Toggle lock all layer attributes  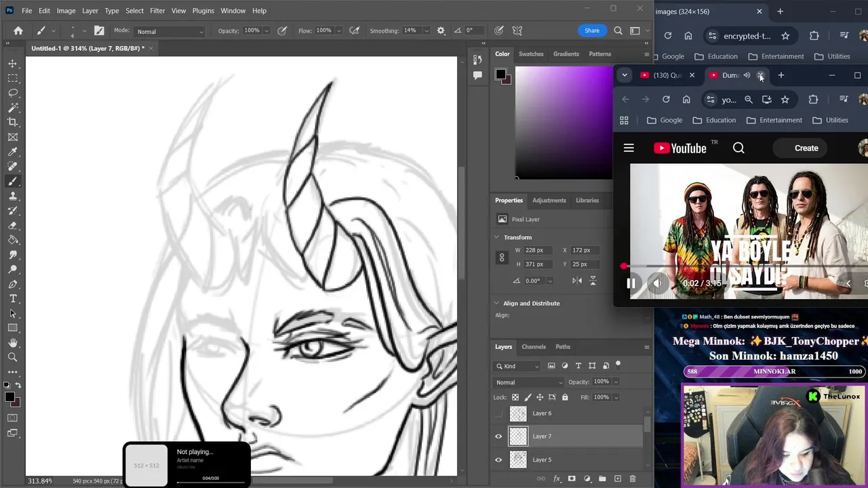tap(565, 397)
